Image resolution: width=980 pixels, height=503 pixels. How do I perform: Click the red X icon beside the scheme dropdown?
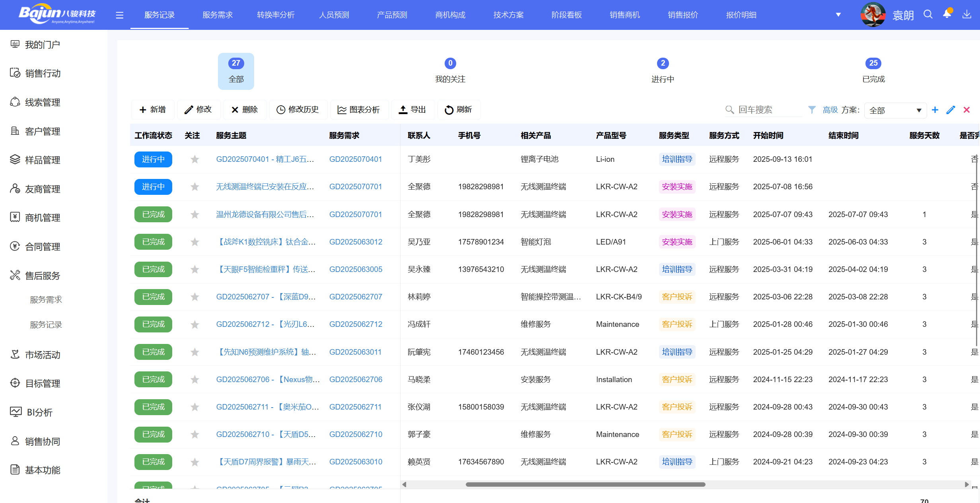[x=967, y=110]
